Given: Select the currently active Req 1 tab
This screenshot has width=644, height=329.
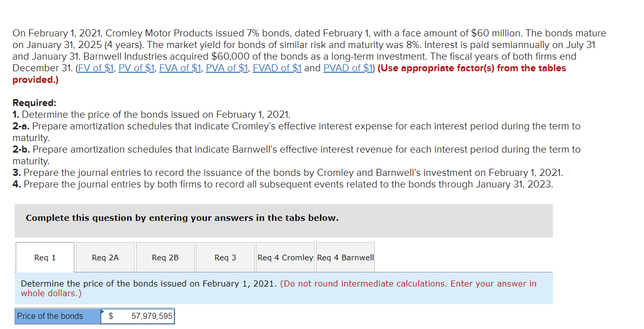Looking at the screenshot, I should click(x=45, y=257).
